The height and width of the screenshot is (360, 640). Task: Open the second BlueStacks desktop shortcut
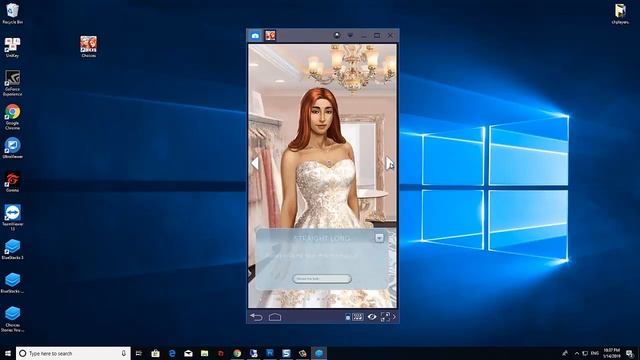(x=12, y=283)
